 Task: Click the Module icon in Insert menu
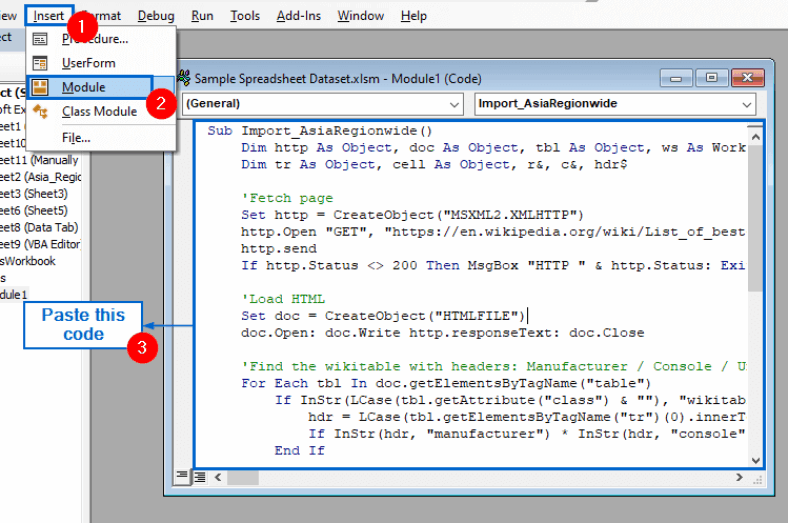click(40, 87)
